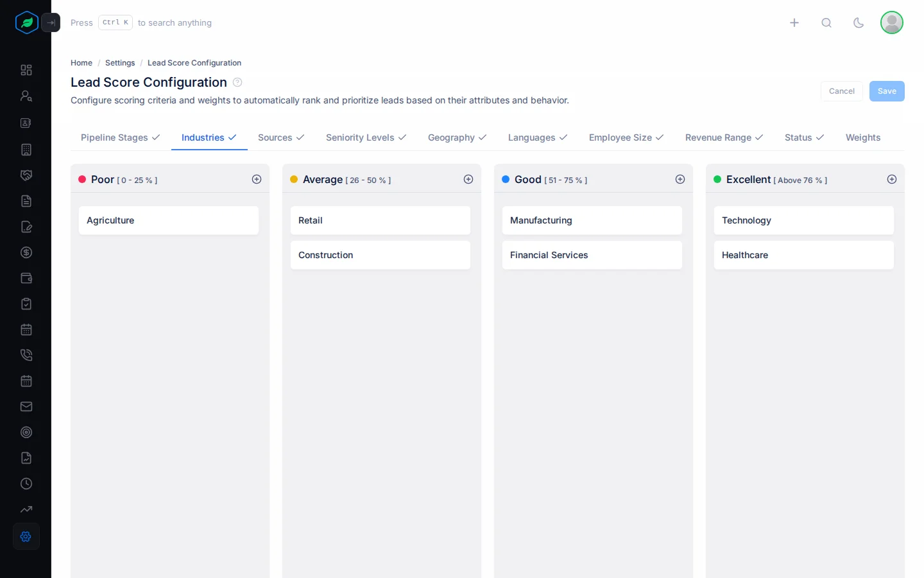
Task: Switch to the Seniority Levels tab
Action: [x=366, y=137]
